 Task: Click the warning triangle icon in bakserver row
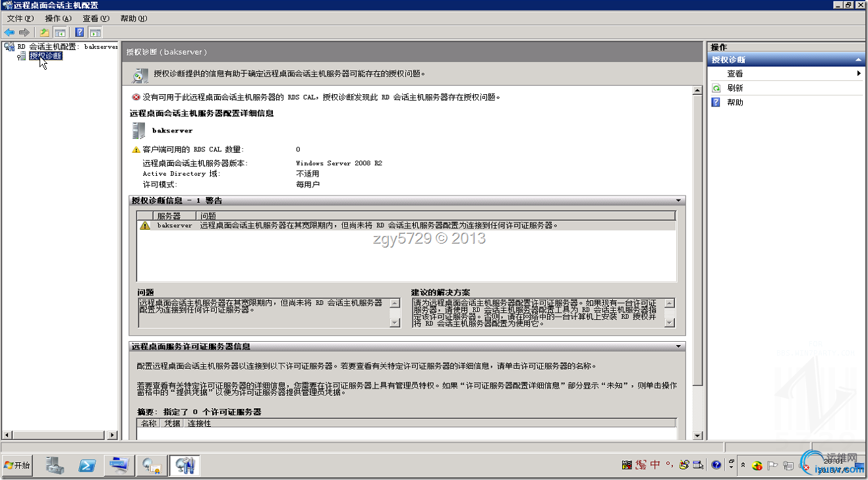[x=145, y=225]
